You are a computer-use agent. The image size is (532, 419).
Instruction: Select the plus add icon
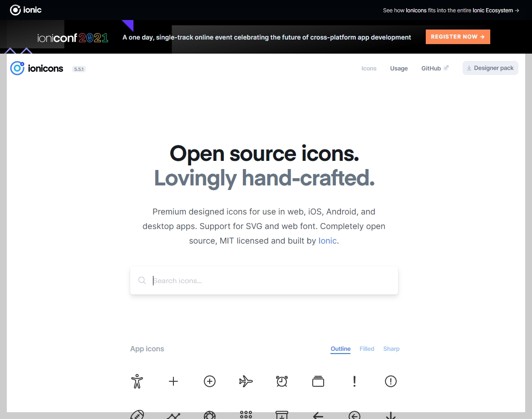(173, 381)
